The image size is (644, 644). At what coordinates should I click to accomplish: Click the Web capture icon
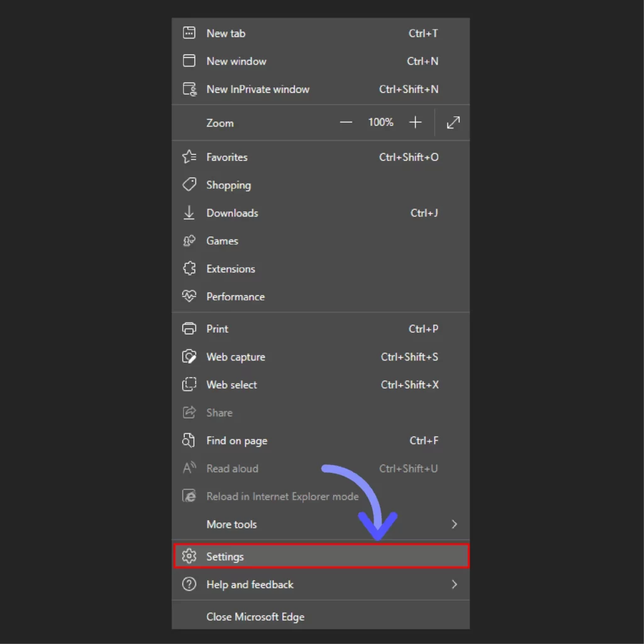coord(189,357)
